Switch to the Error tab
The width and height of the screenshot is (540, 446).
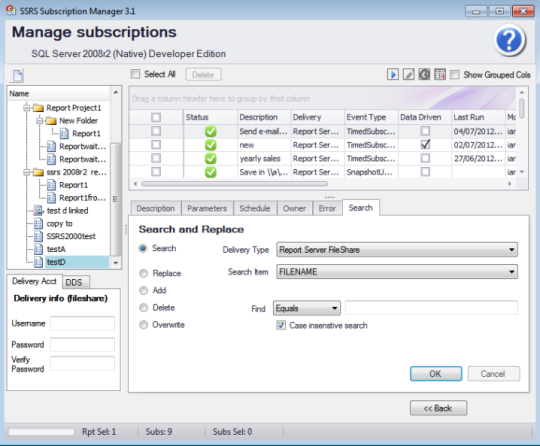(327, 208)
